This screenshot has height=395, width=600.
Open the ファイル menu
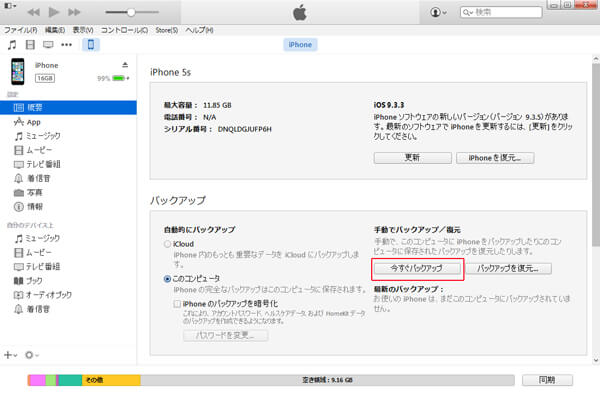[x=21, y=30]
